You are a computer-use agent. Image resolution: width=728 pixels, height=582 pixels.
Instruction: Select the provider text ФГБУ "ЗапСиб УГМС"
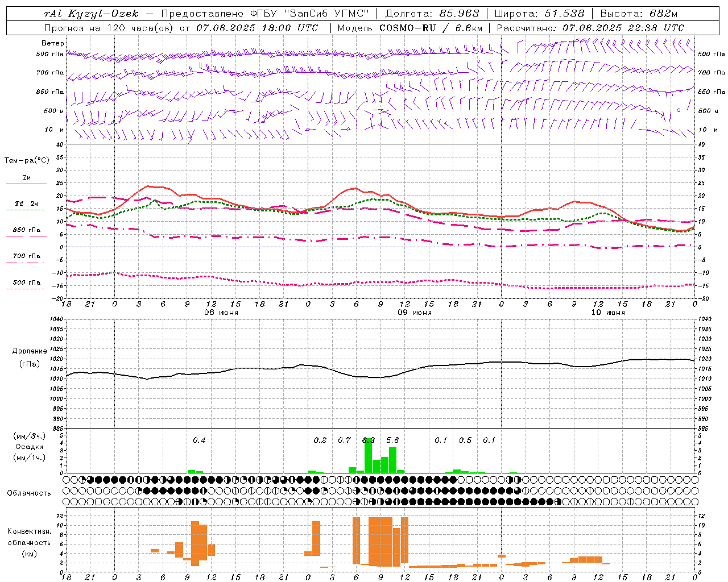[x=309, y=14]
